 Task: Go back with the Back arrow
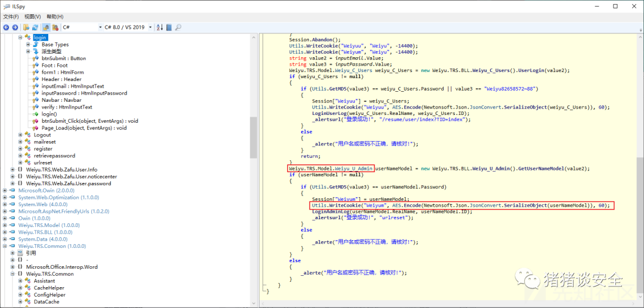7,27
